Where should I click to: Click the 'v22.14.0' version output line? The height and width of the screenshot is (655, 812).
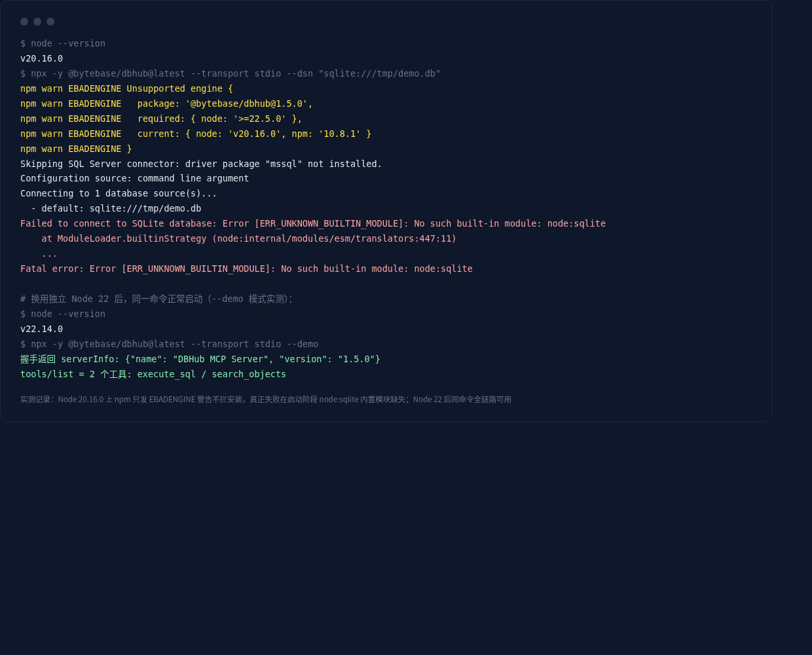pos(42,329)
